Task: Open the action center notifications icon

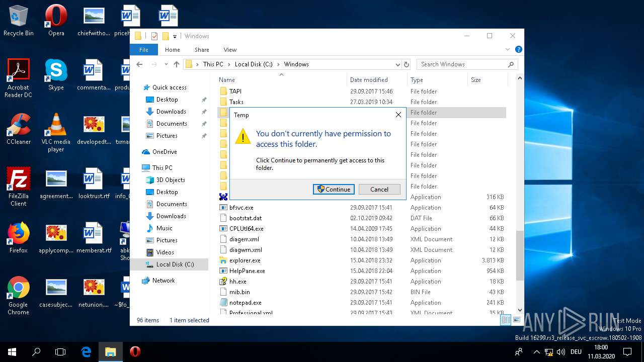Action: [x=628, y=352]
